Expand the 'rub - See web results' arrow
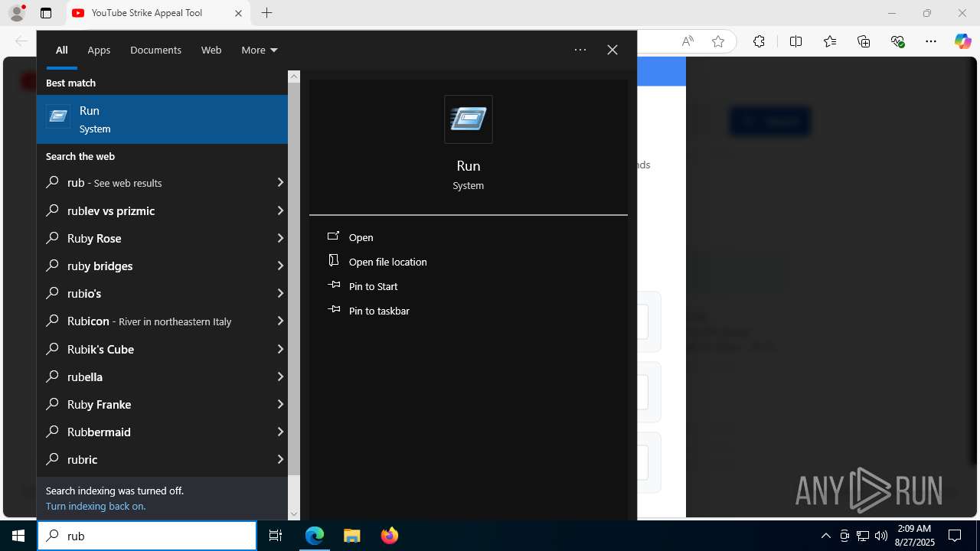 (x=280, y=183)
